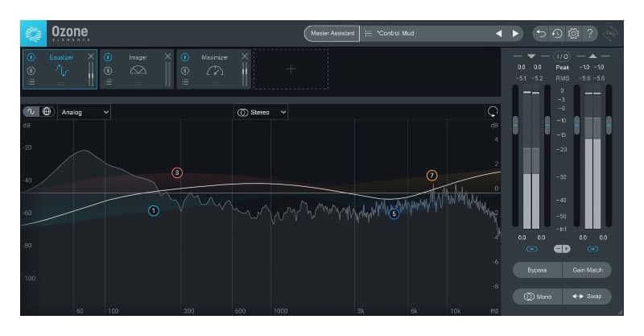
Task: Toggle the input gain link icon
Action: coord(531,249)
